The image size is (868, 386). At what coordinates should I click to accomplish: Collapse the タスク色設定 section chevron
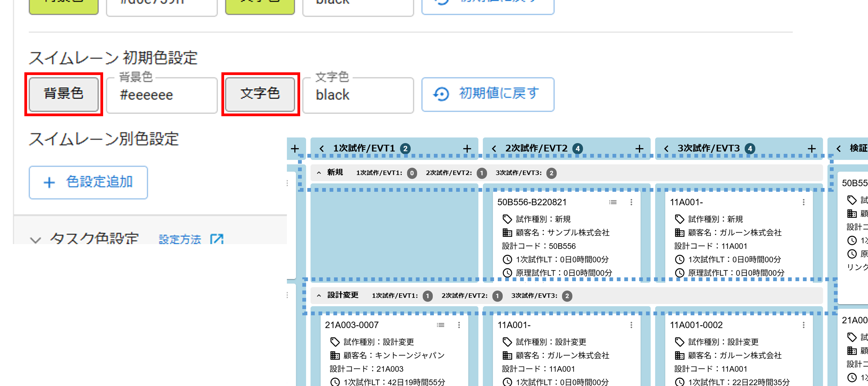(35, 240)
